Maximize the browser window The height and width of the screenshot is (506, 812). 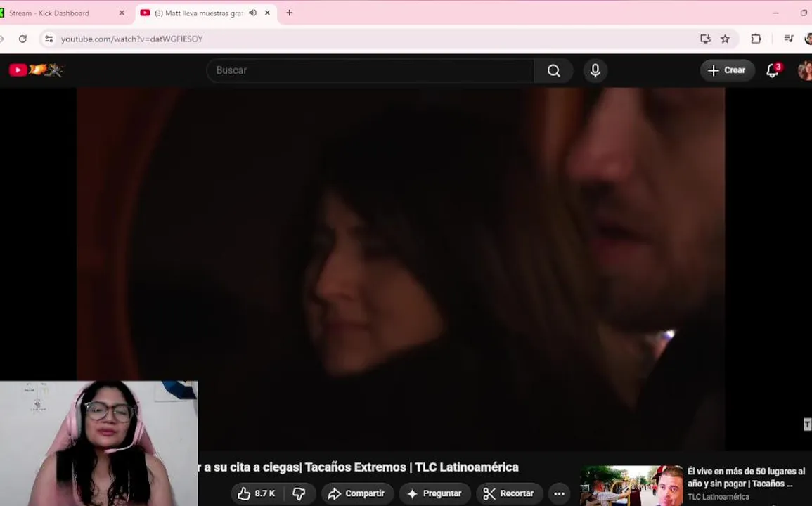(804, 13)
